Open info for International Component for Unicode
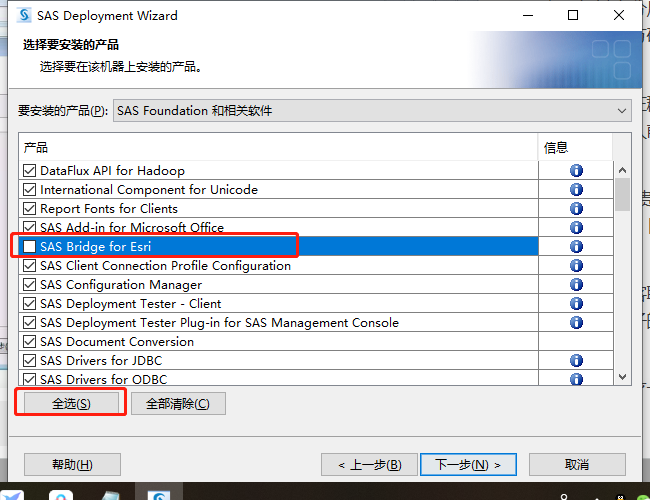The height and width of the screenshot is (500, 650). click(576, 189)
